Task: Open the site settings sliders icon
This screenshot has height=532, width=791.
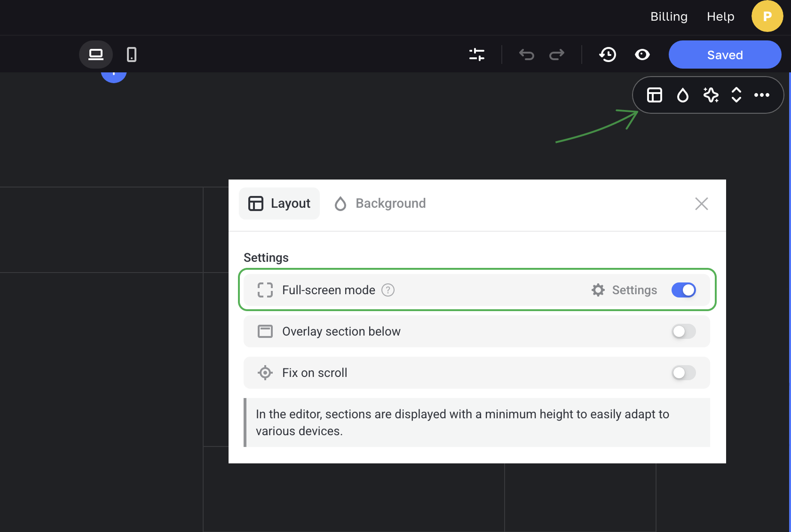Action: coord(477,55)
